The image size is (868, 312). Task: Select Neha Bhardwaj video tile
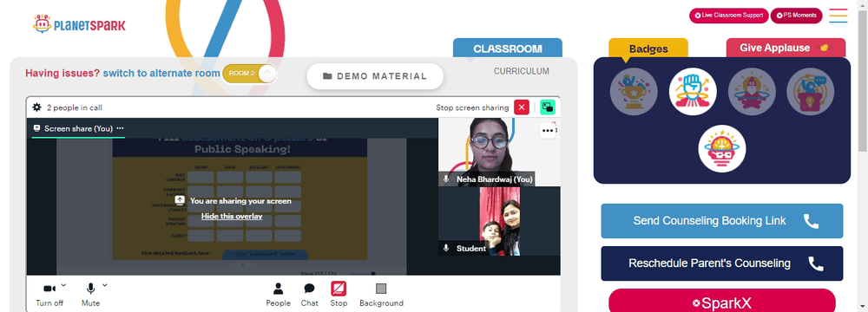499,152
